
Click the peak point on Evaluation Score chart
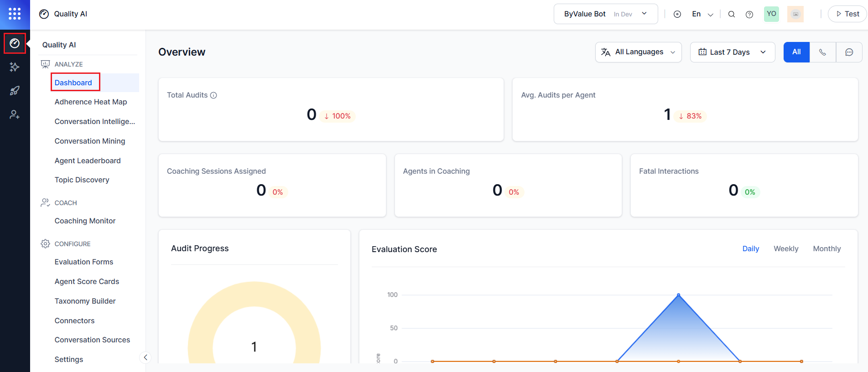pyautogui.click(x=678, y=295)
